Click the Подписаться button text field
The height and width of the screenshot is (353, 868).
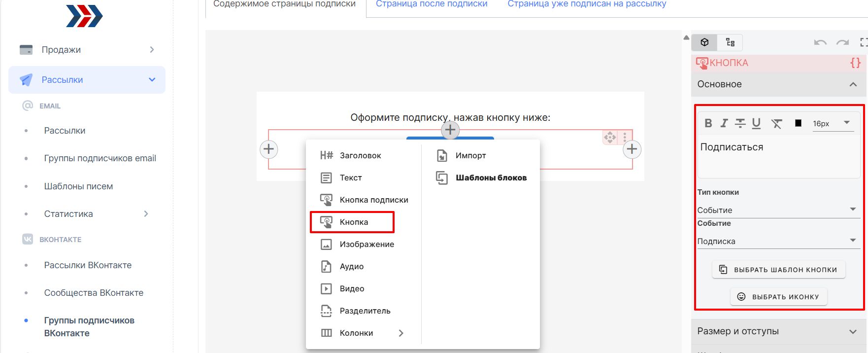coord(779,157)
